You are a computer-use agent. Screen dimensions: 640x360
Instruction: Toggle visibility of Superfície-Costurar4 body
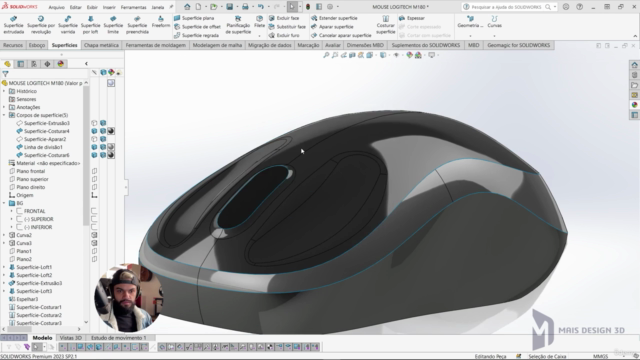[x=94, y=131]
